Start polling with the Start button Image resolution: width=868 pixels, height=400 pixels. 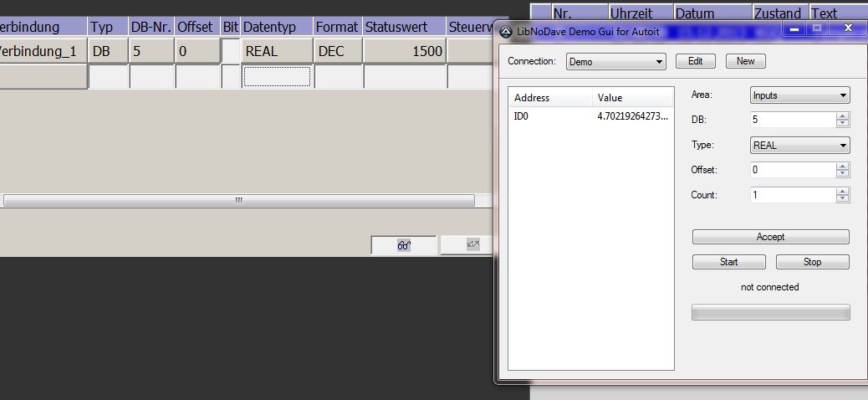pyautogui.click(x=728, y=262)
